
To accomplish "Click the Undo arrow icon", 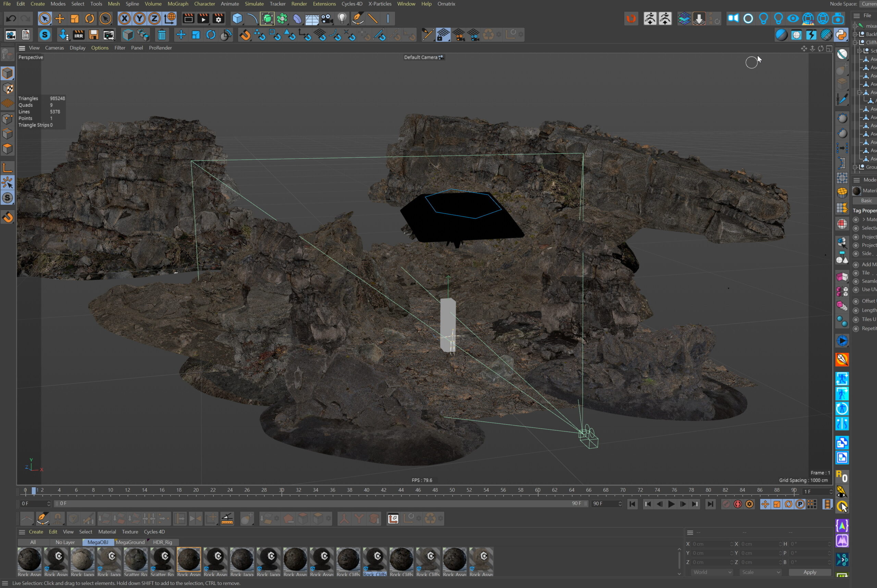I will [x=11, y=18].
